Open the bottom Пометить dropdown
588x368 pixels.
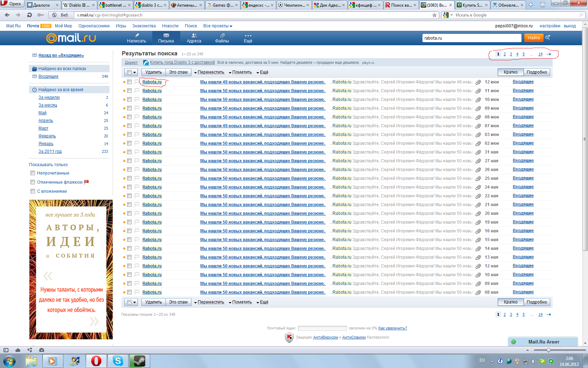coord(240,302)
